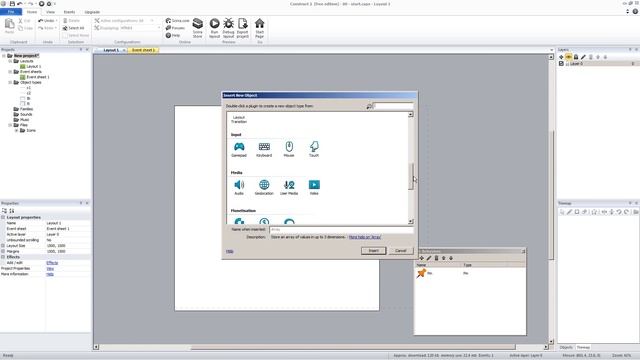This screenshot has height=360, width=640.
Task: Click the layout view vertical scrollbar
Action: 551,194
